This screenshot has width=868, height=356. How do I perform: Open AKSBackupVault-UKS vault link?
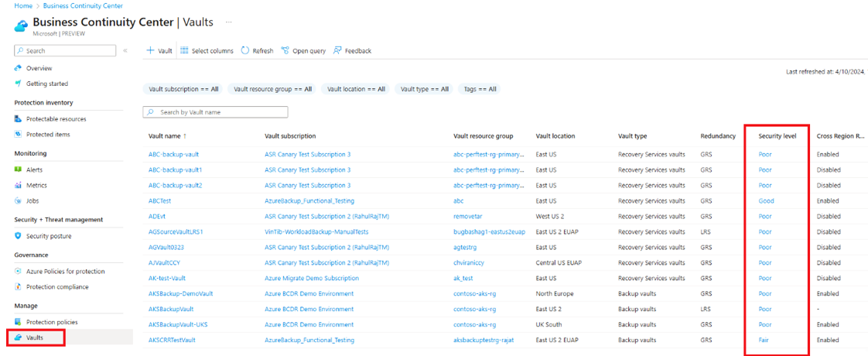178,324
